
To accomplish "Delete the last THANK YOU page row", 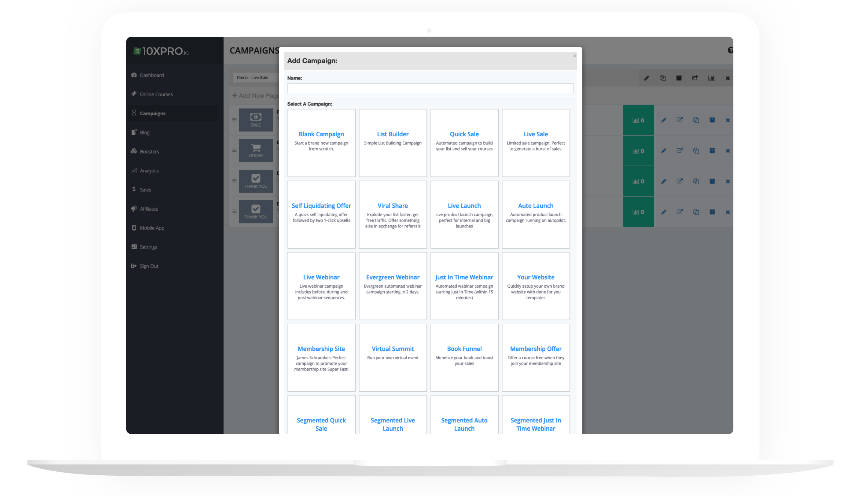I will click(x=728, y=212).
